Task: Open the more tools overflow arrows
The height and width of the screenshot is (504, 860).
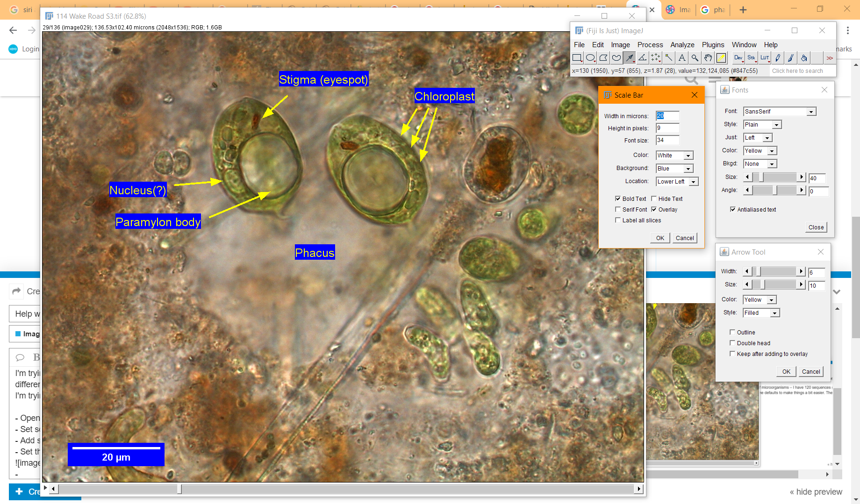Action: tap(830, 57)
